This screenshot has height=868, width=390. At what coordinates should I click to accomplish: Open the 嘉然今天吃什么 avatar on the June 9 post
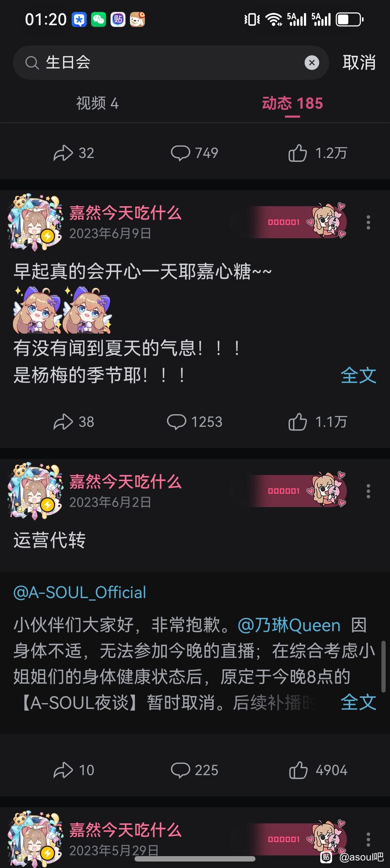(x=35, y=222)
